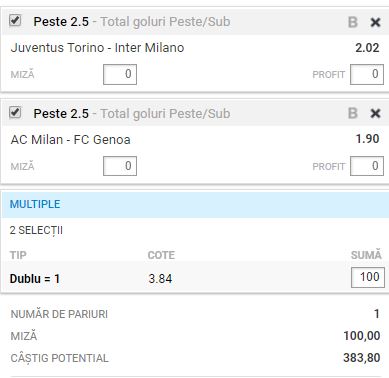Click the 383,80 potential winnings value
The image size is (389, 378).
pos(362,358)
